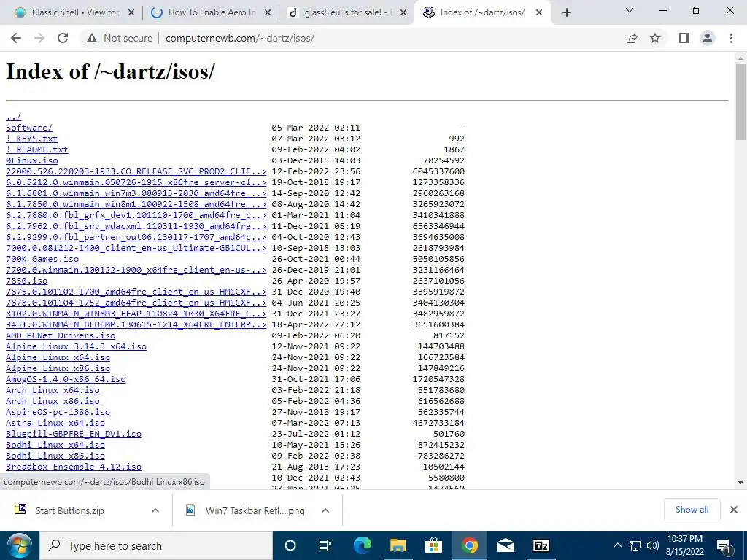The width and height of the screenshot is (747, 560).
Task: Open the notification center icon
Action: [724, 545]
